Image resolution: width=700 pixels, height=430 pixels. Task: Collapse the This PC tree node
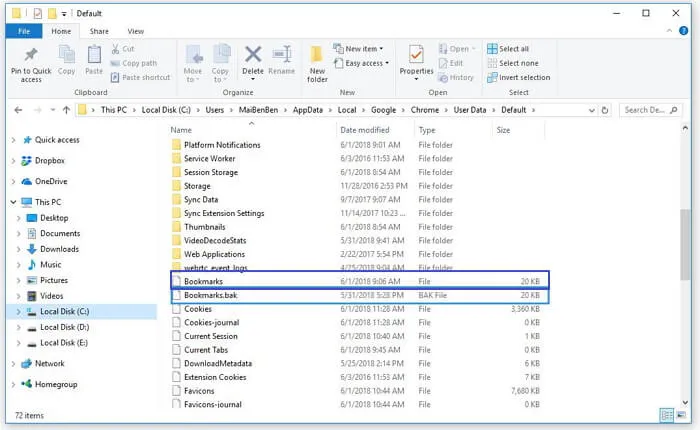coord(13,202)
